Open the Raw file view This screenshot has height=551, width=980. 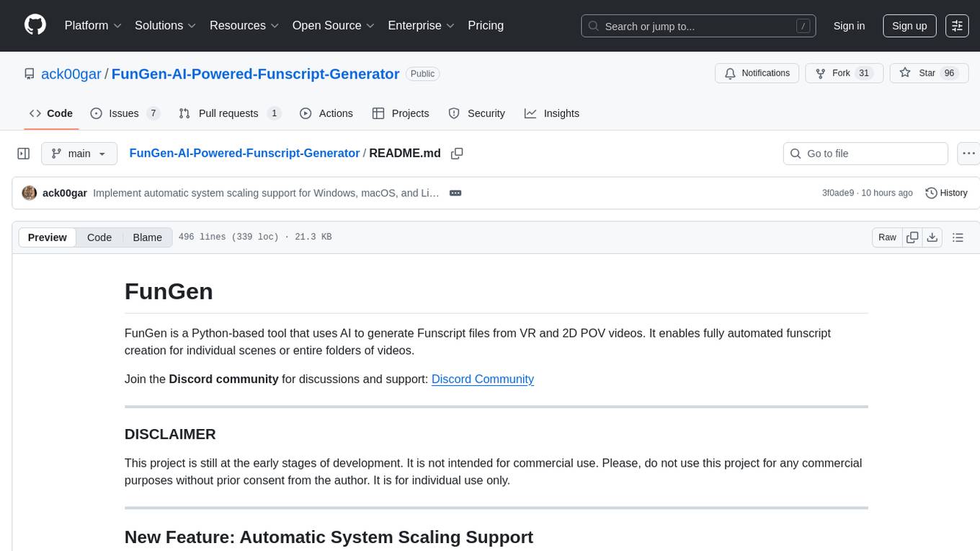tap(887, 237)
